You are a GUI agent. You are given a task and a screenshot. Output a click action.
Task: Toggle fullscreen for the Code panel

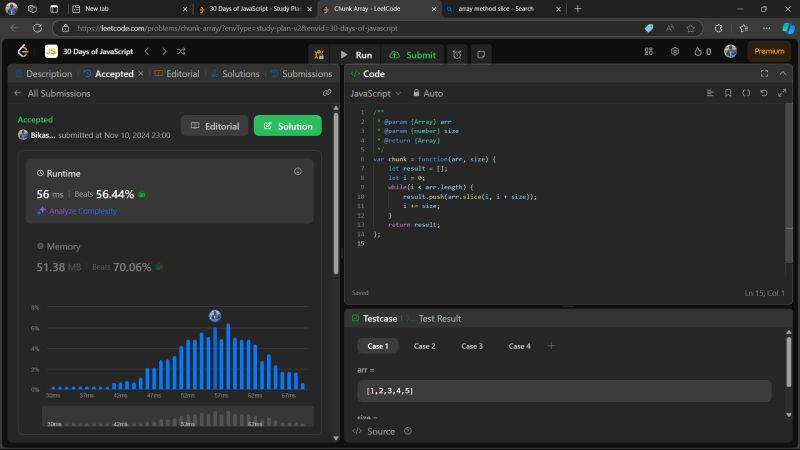764,73
